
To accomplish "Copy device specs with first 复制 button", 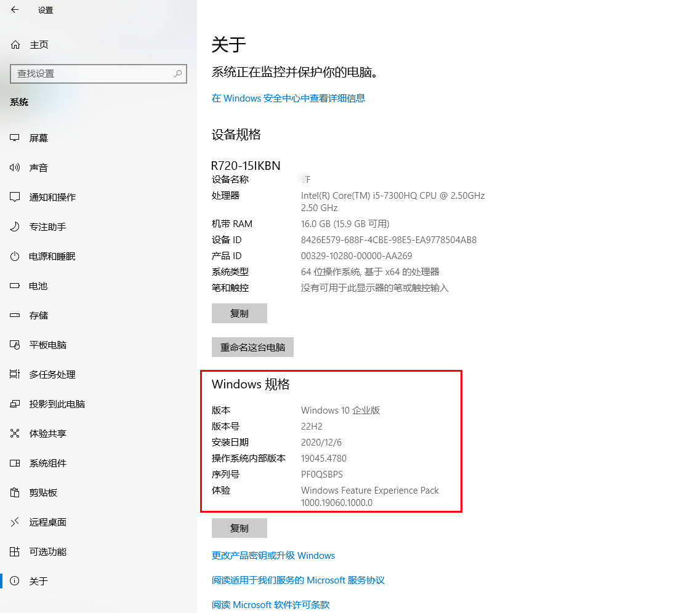I will tap(239, 313).
